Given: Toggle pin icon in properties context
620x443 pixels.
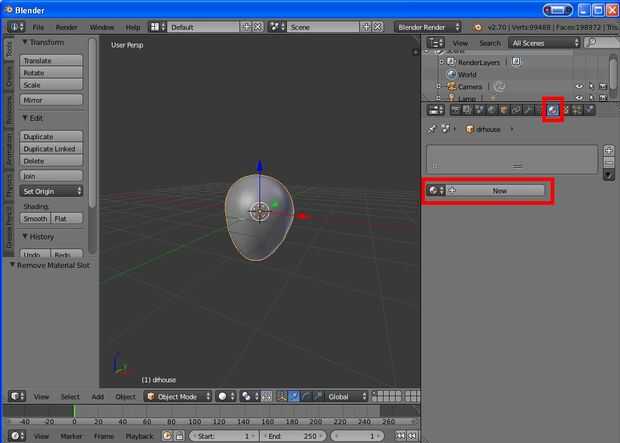Looking at the screenshot, I should click(432, 129).
